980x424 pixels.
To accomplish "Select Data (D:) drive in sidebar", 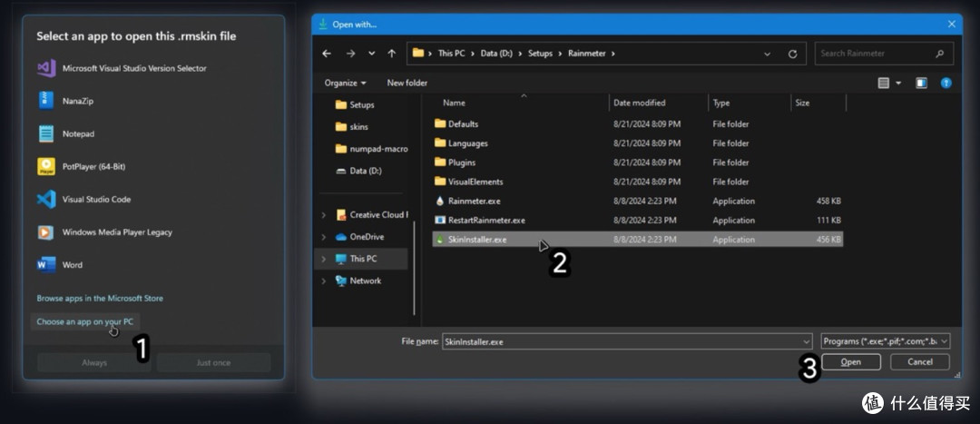I will pos(358,171).
